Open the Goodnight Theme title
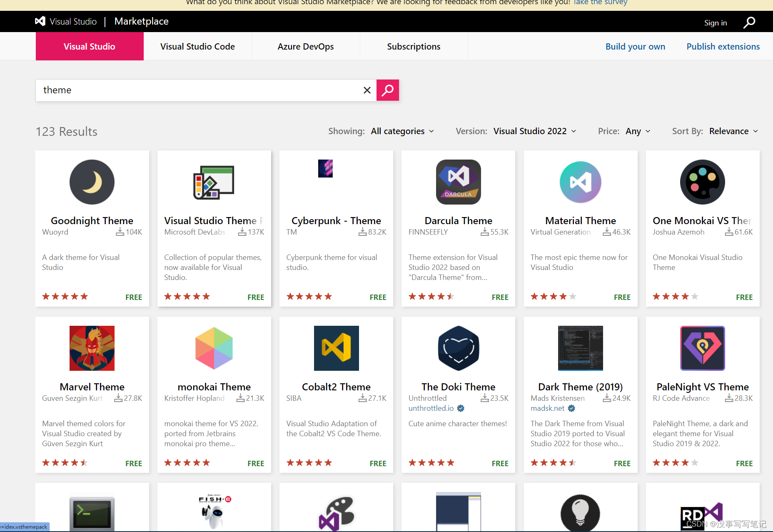Image resolution: width=773 pixels, height=532 pixels. click(92, 220)
